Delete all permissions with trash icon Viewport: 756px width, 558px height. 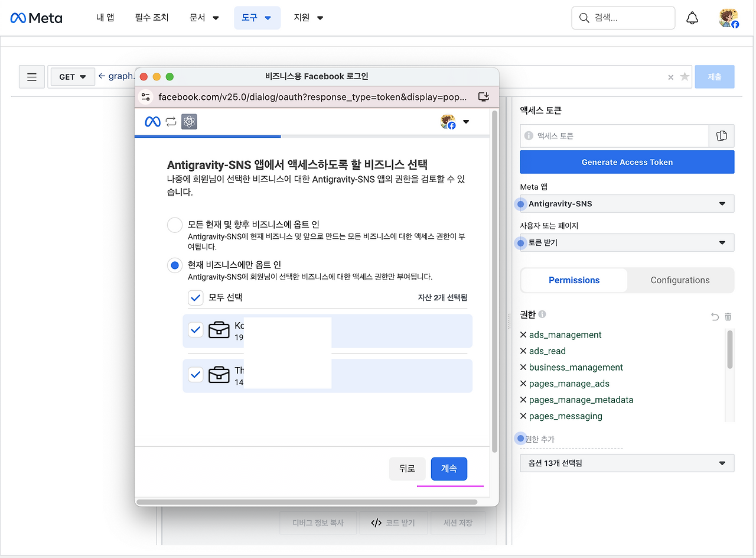[728, 317]
